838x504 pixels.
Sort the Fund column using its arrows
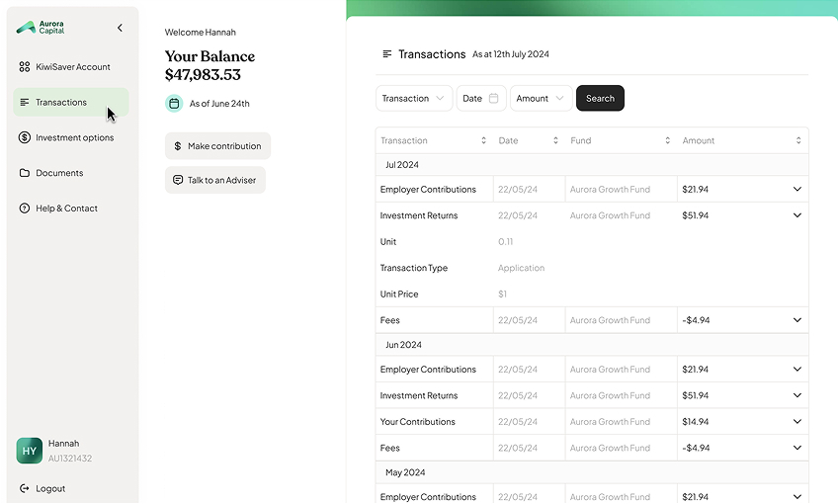click(x=667, y=140)
